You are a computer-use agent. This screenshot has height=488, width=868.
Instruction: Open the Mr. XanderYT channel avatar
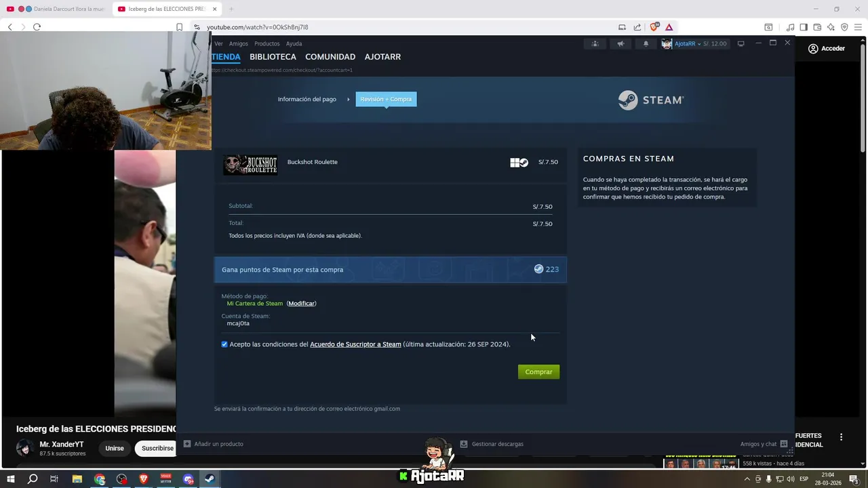tap(25, 448)
